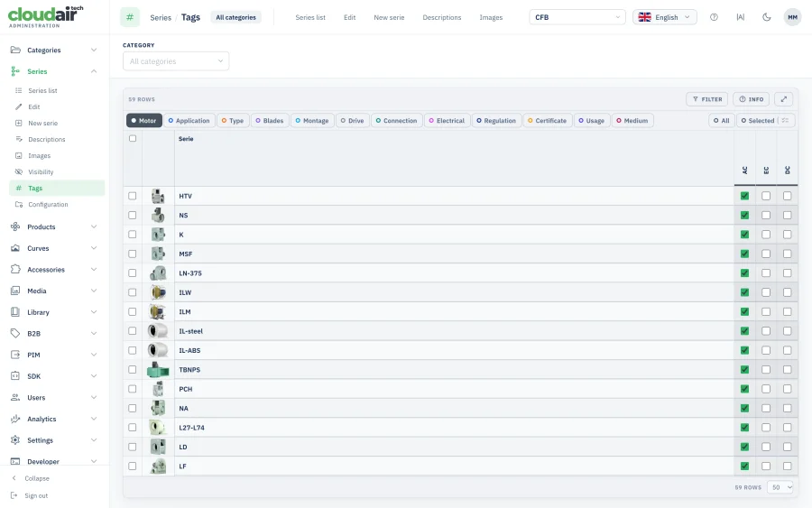
Task: Click the Visibility crossed-eye icon in Series submenu
Action: 19,172
